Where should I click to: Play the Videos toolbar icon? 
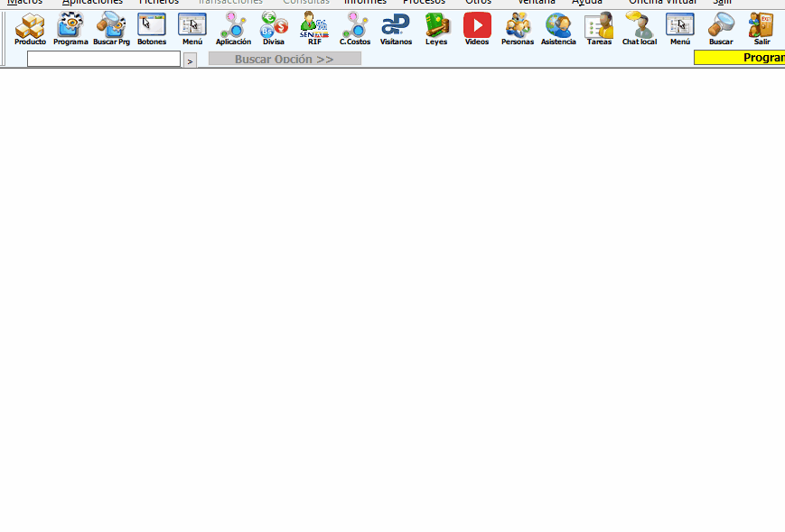477,27
